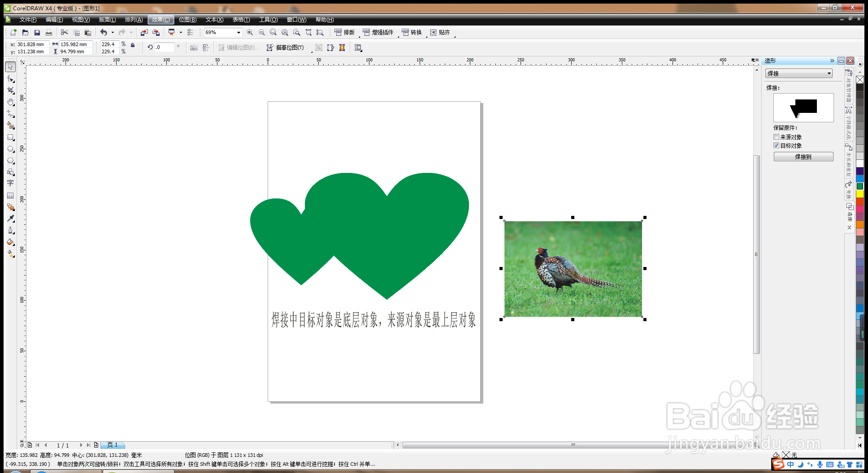Select the Fill bucket tool

click(10, 242)
